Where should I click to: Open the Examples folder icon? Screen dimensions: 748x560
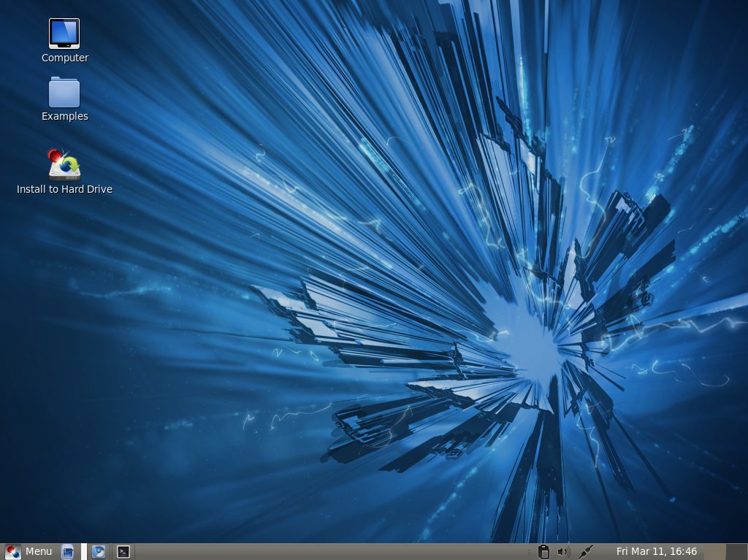click(x=64, y=93)
